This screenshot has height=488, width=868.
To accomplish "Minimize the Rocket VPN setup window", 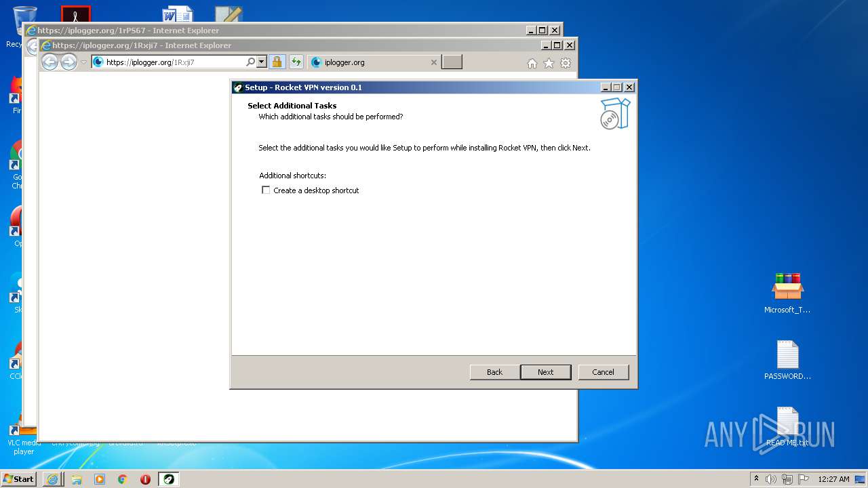I will (x=606, y=87).
